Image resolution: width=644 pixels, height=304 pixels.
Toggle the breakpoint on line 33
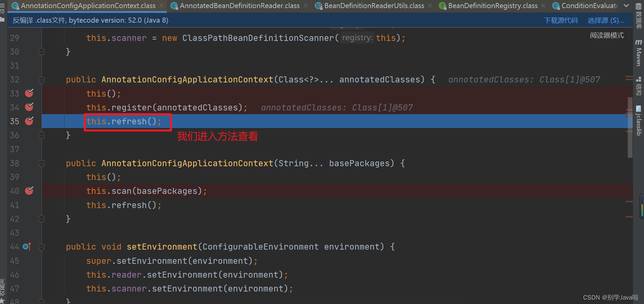(x=29, y=93)
